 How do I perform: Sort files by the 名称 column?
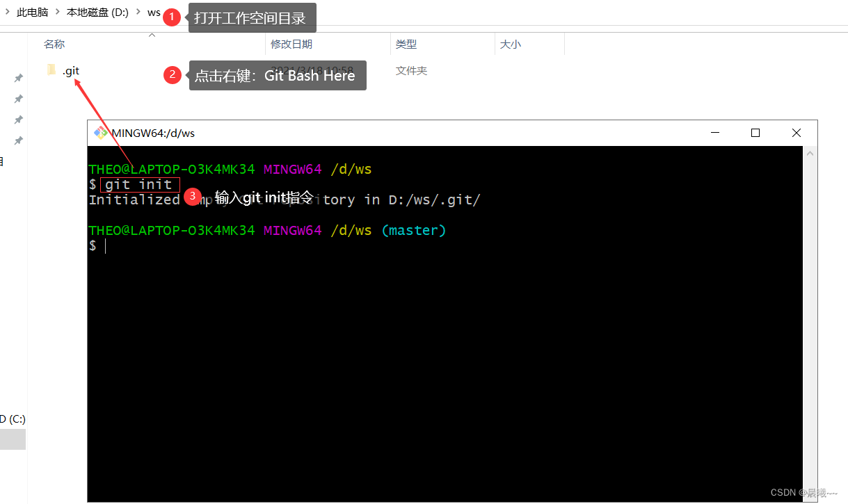click(x=54, y=44)
